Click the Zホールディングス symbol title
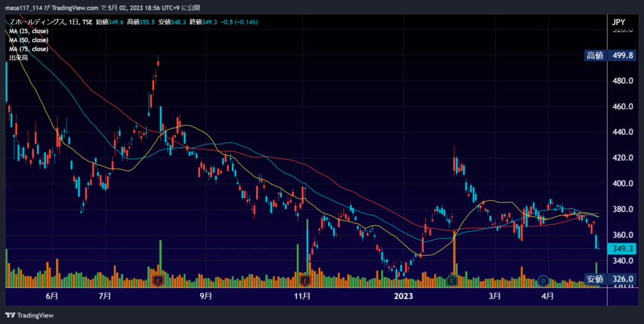 tap(37, 22)
